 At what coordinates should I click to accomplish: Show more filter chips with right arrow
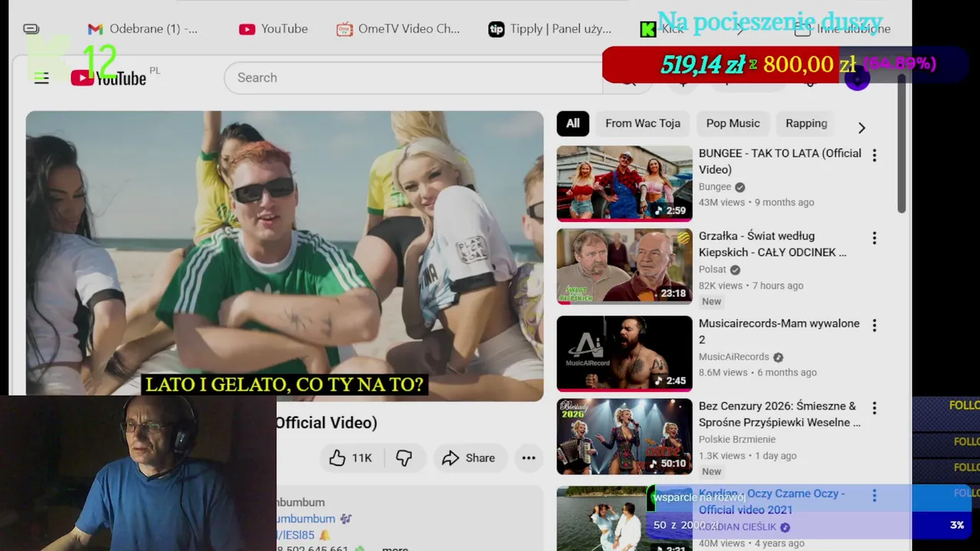tap(861, 128)
